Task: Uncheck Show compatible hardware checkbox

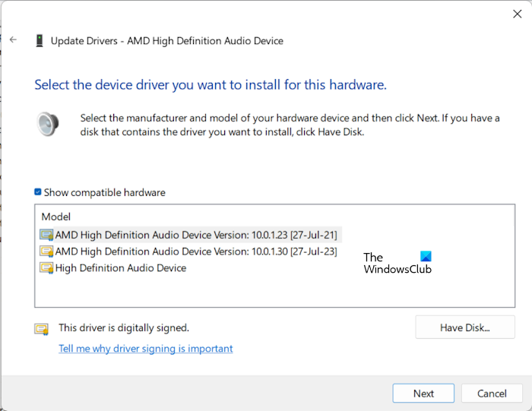Action: (x=38, y=193)
